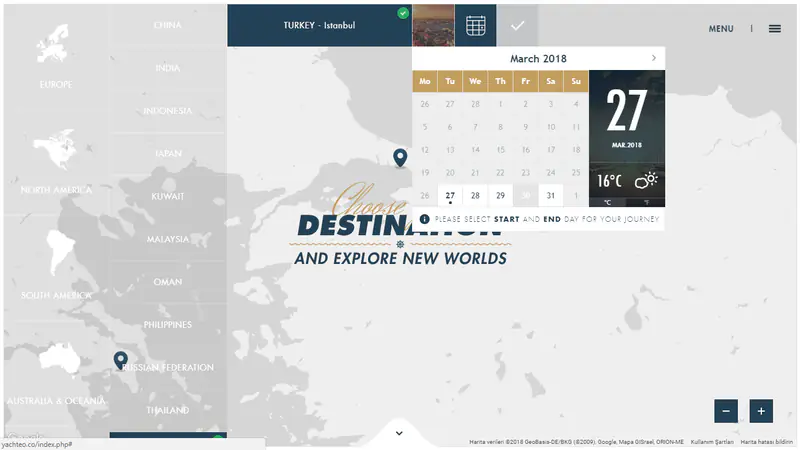This screenshot has width=800, height=450.
Task: Zoom out the map with minus button
Action: click(726, 411)
